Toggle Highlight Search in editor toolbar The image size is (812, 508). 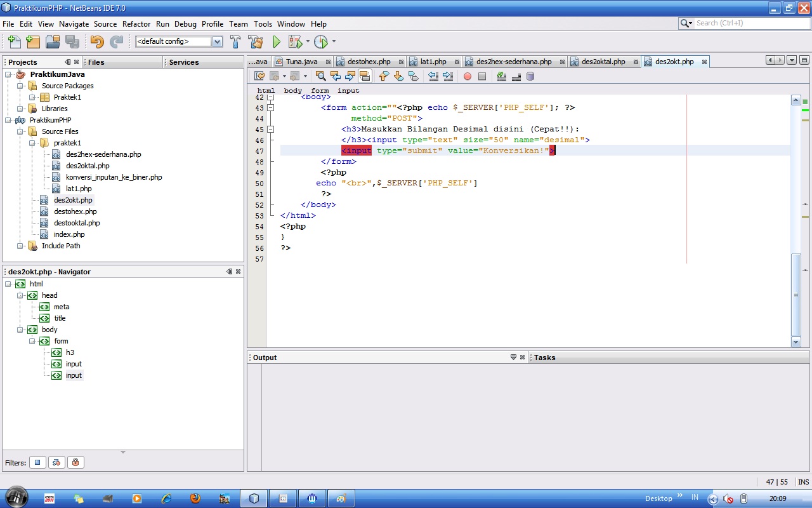[x=364, y=76]
